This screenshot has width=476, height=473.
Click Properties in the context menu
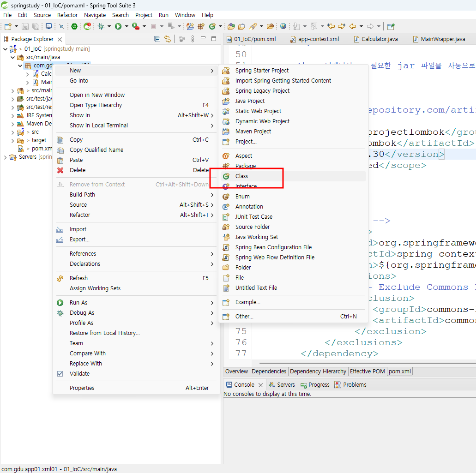pos(136,388)
